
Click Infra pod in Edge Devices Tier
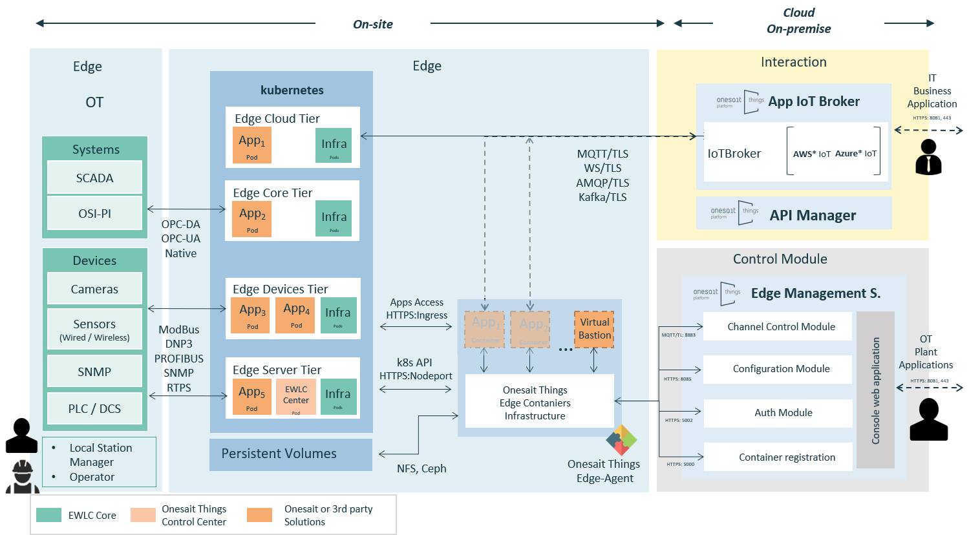tap(338, 315)
